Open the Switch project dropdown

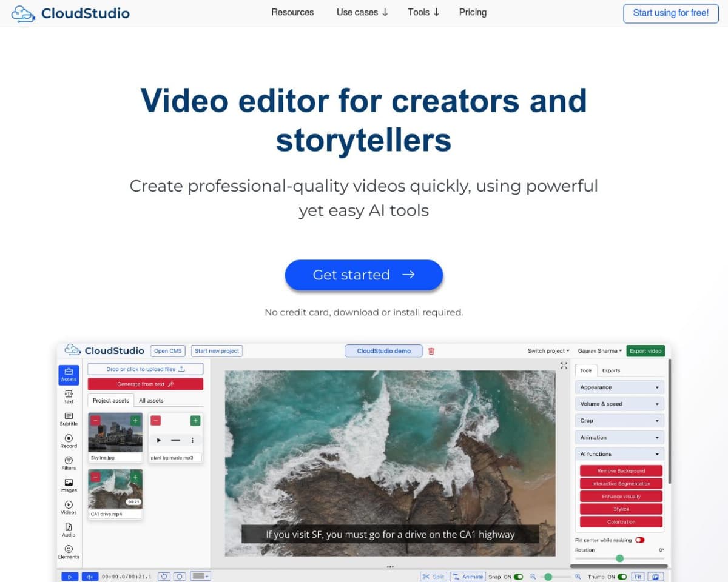click(548, 351)
